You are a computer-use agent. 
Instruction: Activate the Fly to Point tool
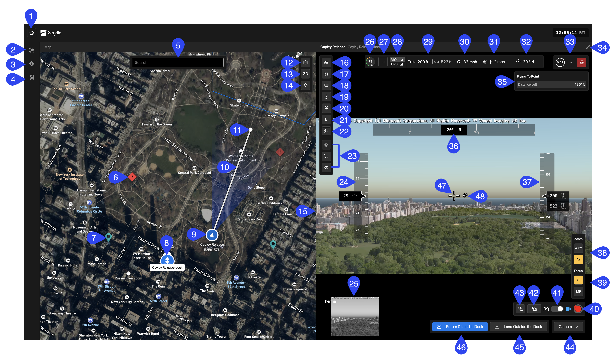click(x=326, y=131)
